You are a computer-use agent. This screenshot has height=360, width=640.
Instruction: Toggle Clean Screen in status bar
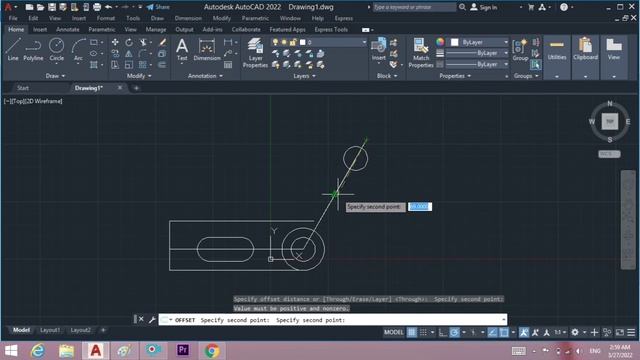point(620,332)
